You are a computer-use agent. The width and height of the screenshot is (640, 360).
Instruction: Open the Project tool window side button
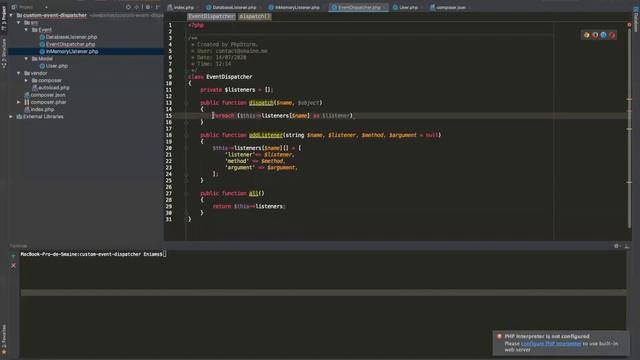(4, 18)
